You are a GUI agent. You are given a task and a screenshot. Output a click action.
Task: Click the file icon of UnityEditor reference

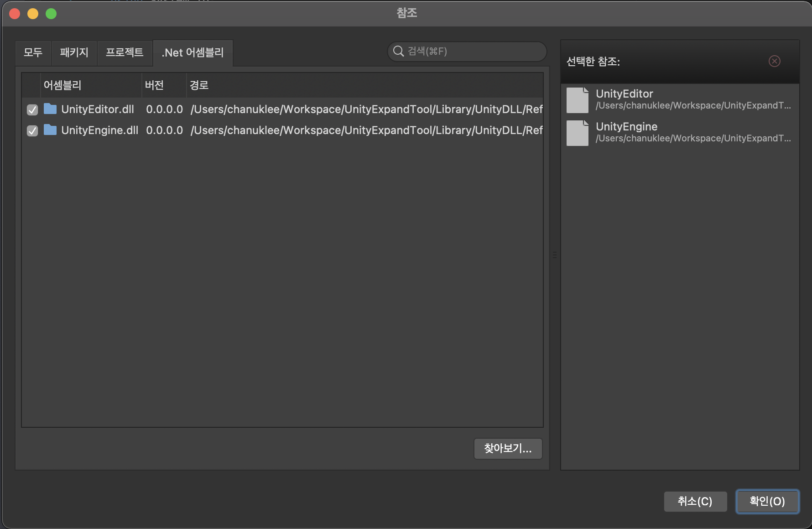click(x=578, y=100)
